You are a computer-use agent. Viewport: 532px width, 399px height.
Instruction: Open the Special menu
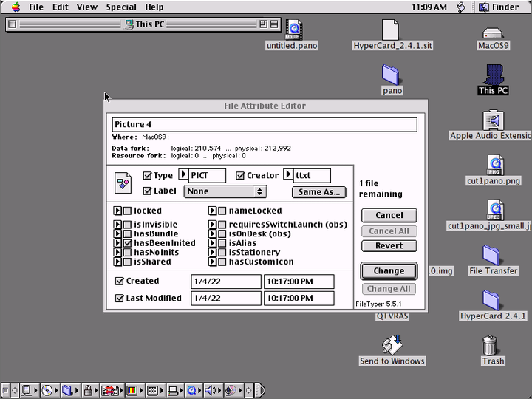[120, 7]
